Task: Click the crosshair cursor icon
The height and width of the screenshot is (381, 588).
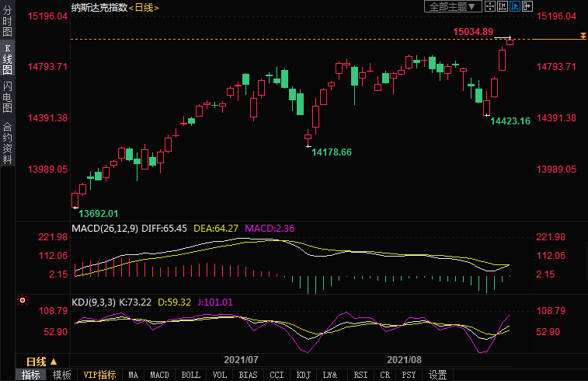Action: point(489,7)
